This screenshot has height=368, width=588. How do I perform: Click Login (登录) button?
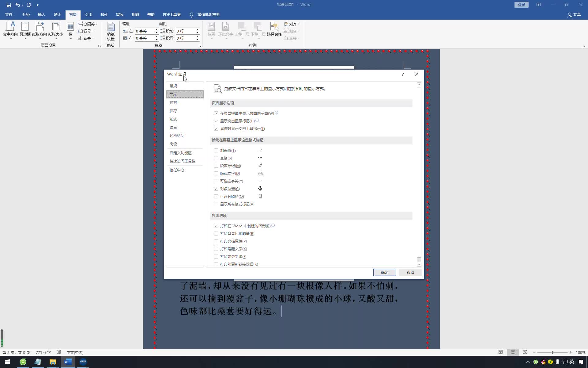(521, 5)
